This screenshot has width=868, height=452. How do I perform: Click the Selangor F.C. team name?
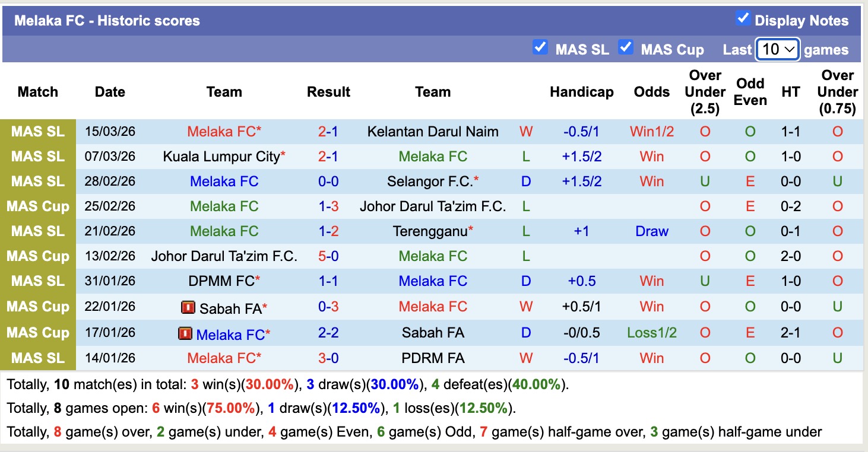coord(429,182)
